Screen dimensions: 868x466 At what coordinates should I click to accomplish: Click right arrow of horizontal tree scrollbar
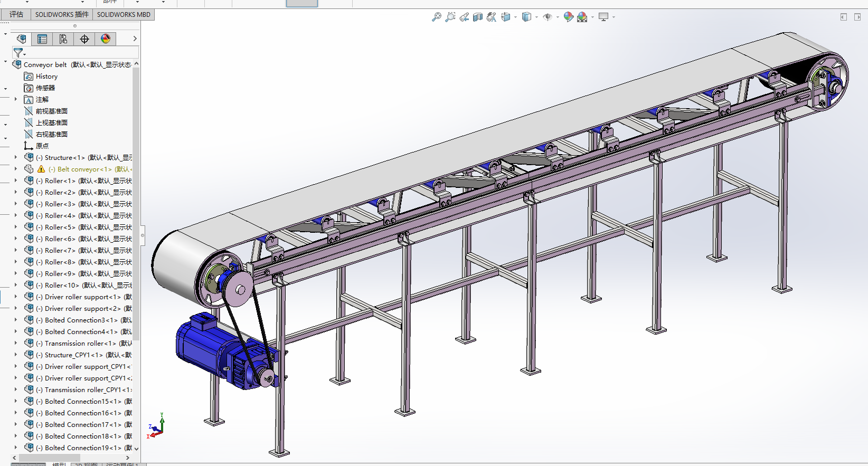pos(127,458)
